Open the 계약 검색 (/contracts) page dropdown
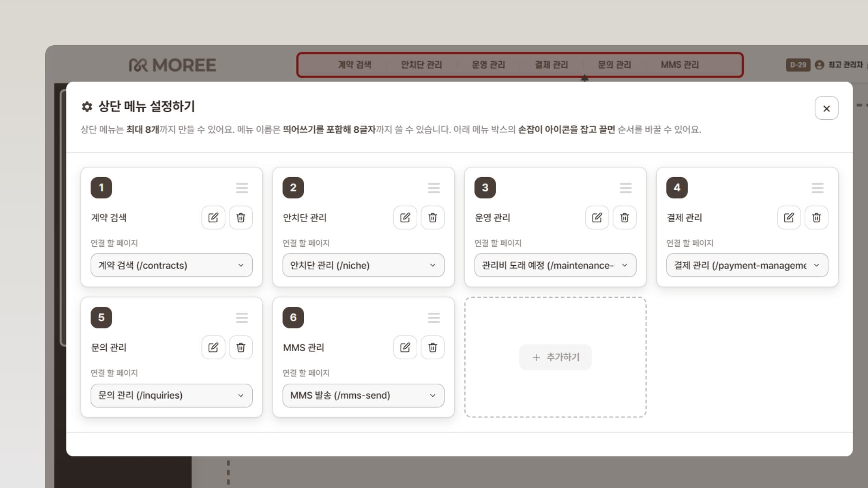The image size is (868, 488). (x=172, y=265)
